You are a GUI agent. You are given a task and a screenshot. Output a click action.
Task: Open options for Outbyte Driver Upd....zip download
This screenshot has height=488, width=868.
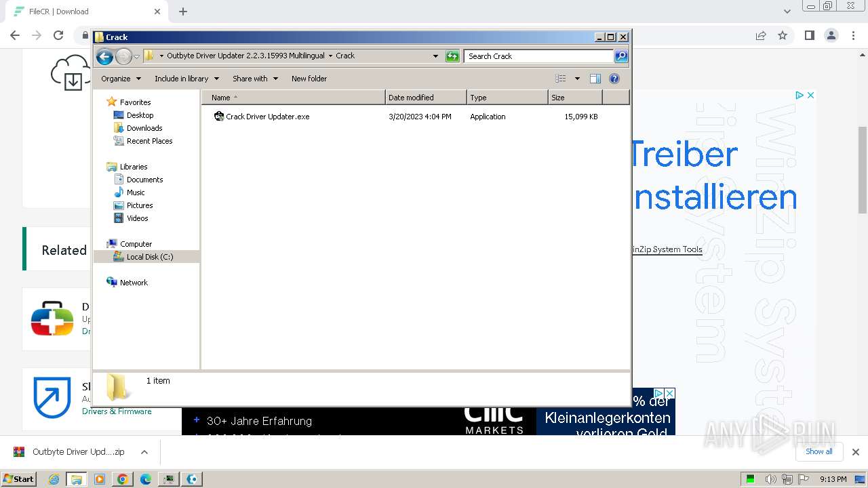tap(144, 452)
